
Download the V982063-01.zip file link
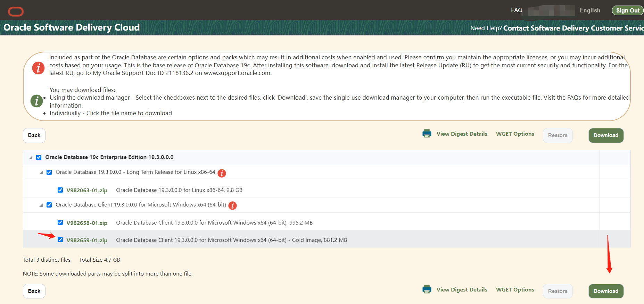point(87,190)
